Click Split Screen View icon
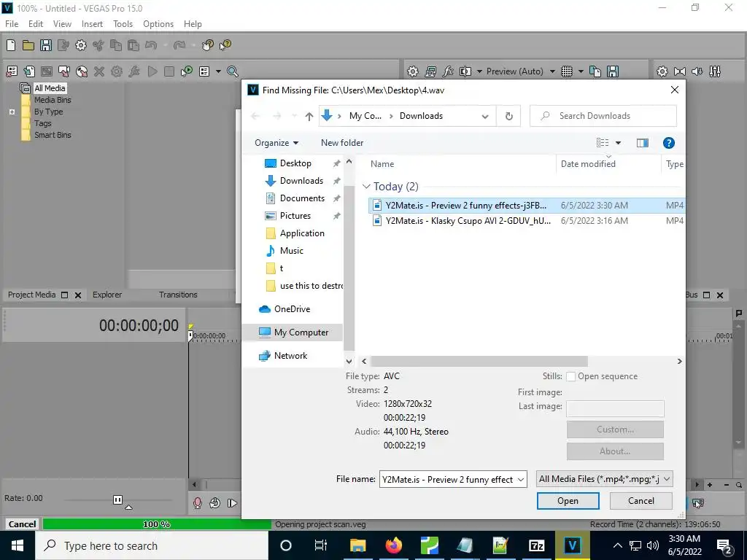This screenshot has width=747, height=560. 465,71
